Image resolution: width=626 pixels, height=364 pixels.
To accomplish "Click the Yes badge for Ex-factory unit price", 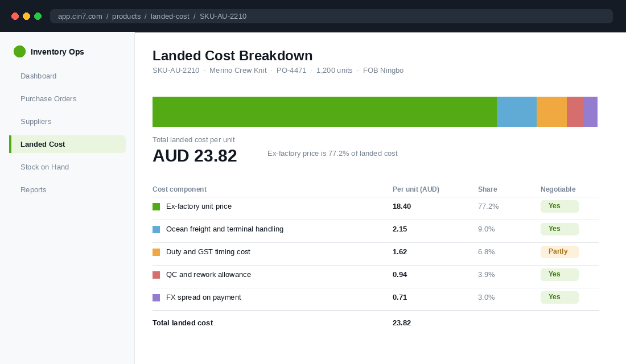I will pyautogui.click(x=559, y=206).
